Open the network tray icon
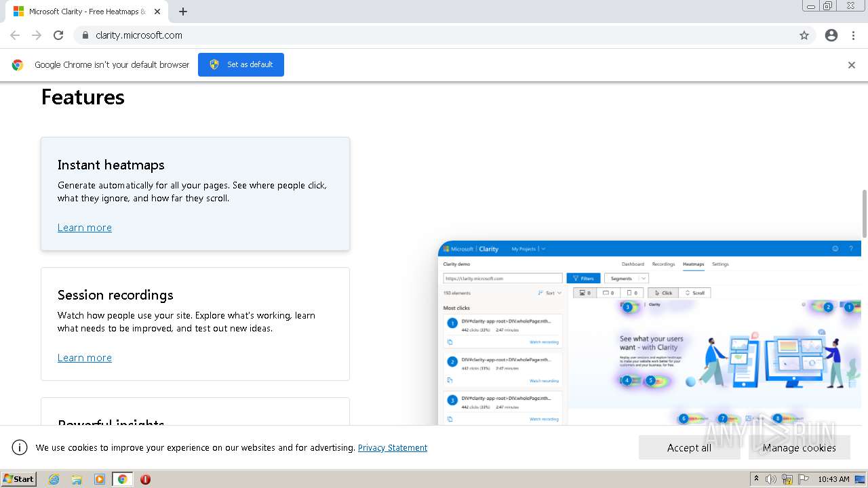The image size is (868, 488). pos(787,479)
